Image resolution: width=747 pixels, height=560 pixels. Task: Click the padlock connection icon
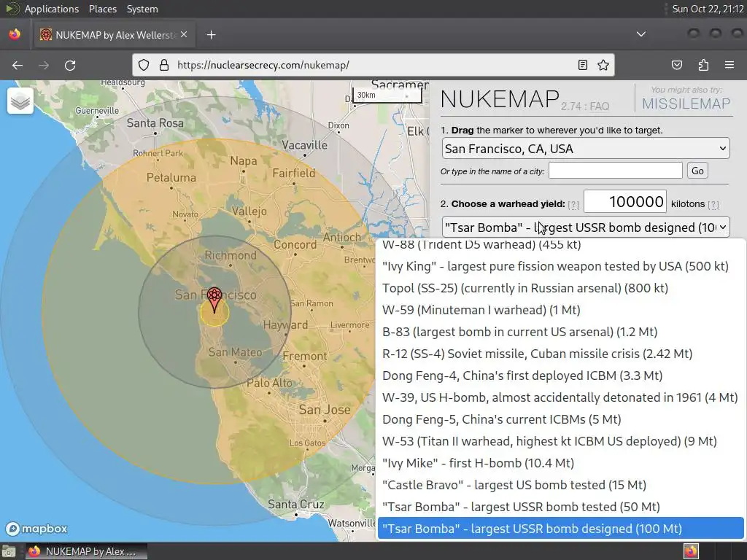(164, 65)
